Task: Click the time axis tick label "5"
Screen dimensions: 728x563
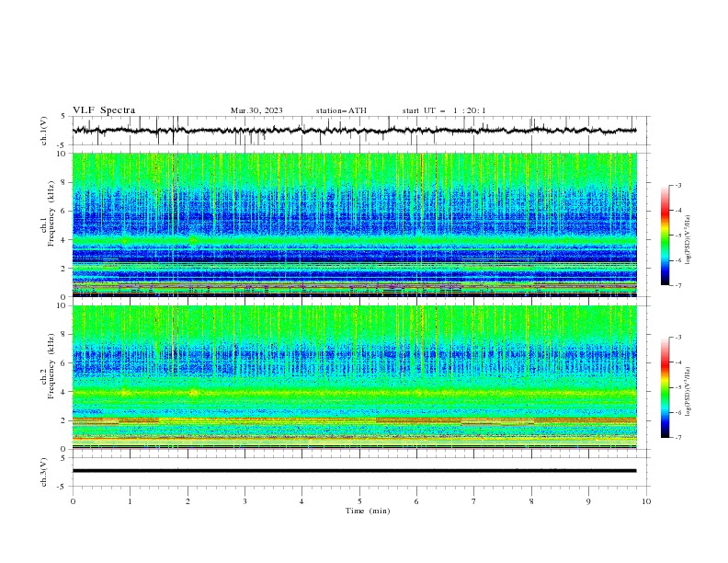Action: tap(359, 501)
